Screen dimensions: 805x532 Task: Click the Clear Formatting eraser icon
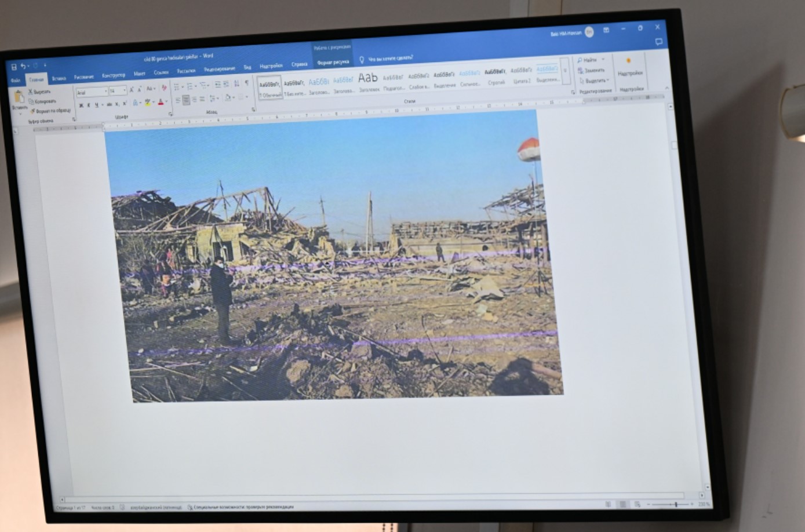[164, 88]
